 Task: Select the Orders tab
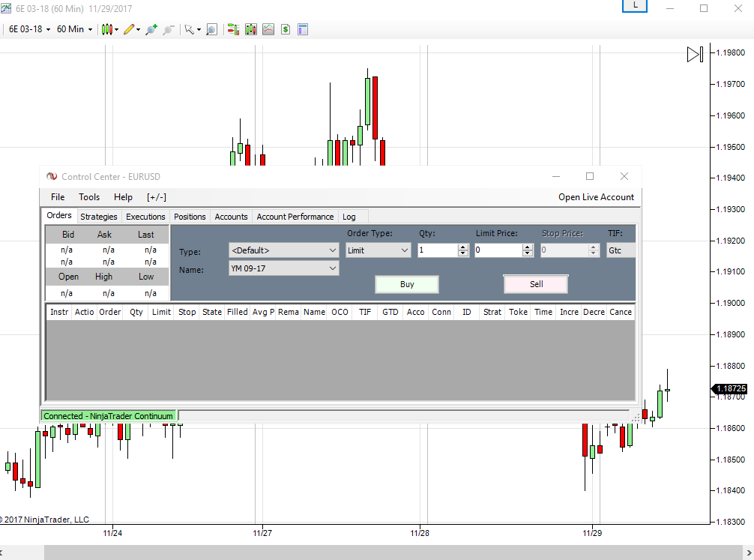point(59,216)
